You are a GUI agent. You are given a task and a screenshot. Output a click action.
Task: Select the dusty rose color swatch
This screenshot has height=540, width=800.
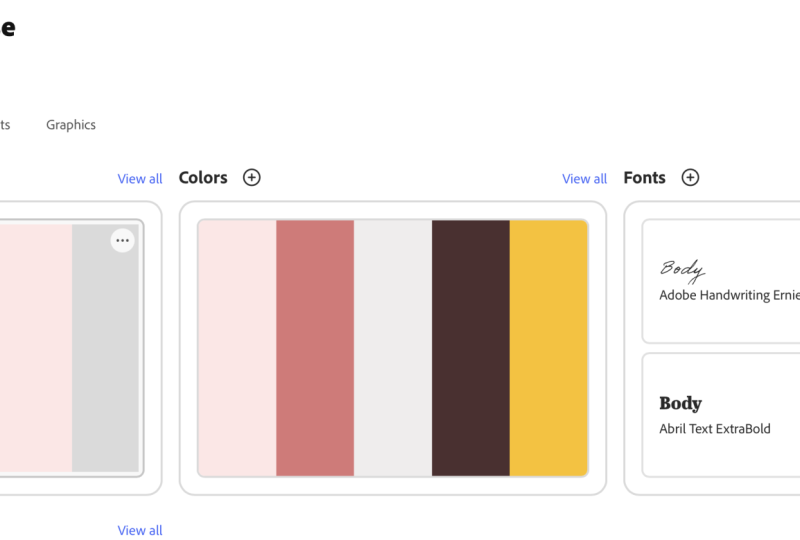[x=315, y=348]
